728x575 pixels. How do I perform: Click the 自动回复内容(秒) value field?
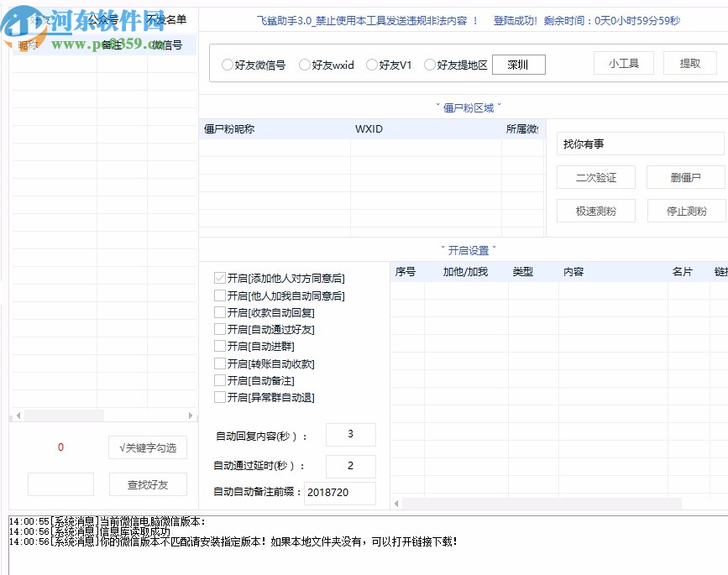click(350, 434)
